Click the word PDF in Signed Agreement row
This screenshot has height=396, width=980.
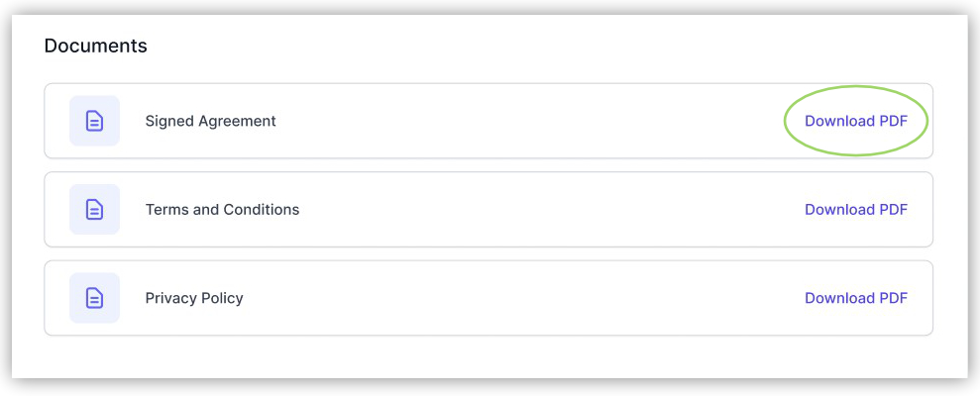(x=893, y=122)
